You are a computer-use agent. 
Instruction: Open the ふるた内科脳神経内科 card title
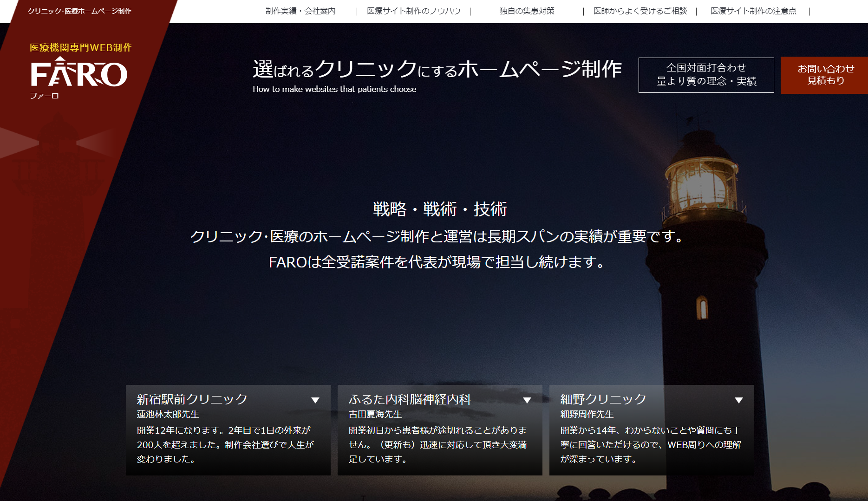tap(410, 399)
